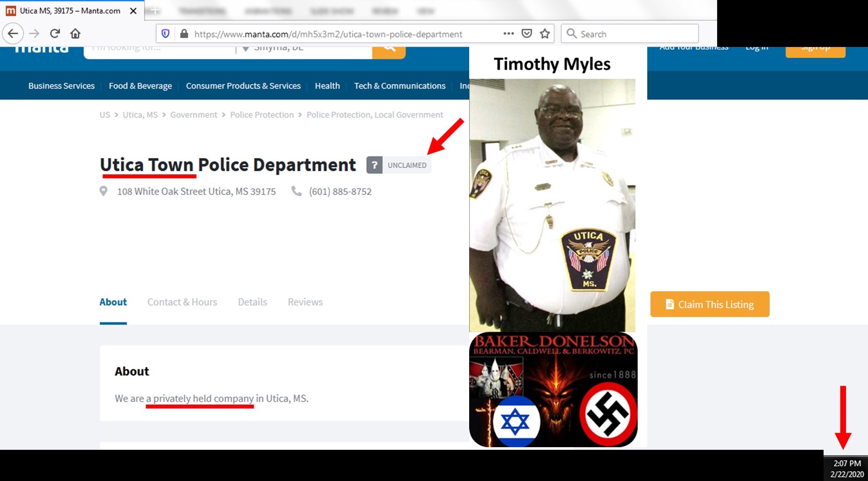Image resolution: width=868 pixels, height=481 pixels.
Task: Click the document icon in Claim This Listing
Action: (x=670, y=304)
